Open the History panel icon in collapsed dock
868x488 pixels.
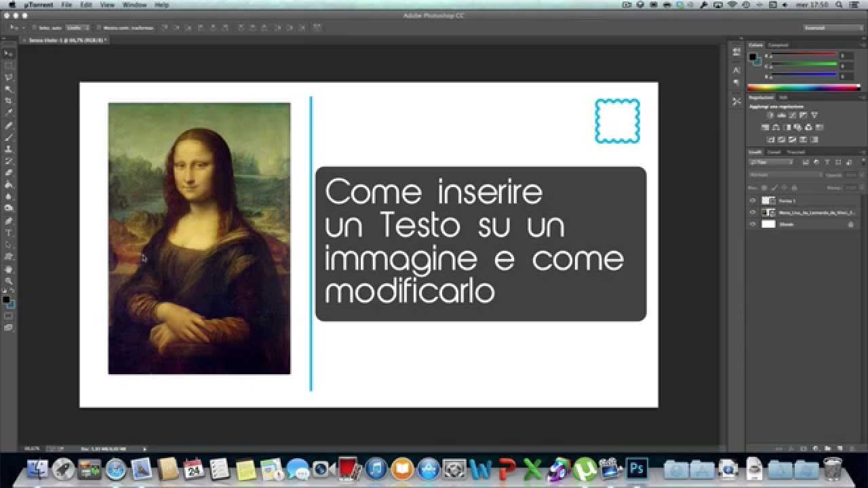pos(736,51)
